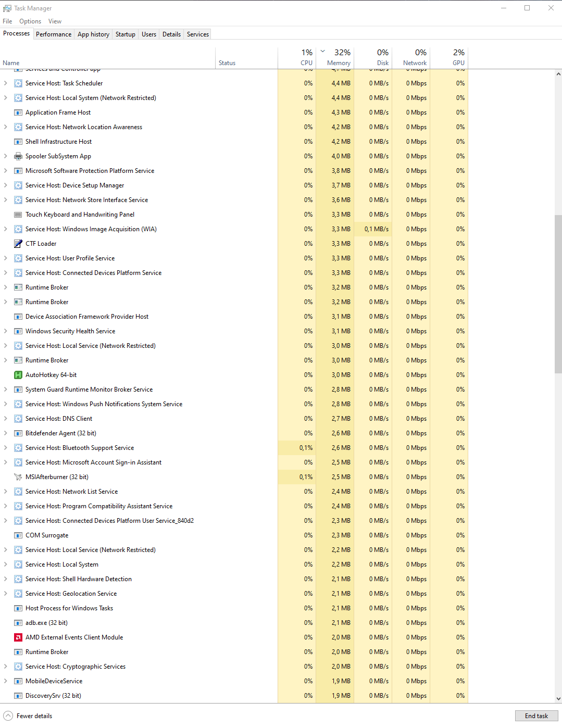Click the Service Host: Cryptographic Services gear icon

pyautogui.click(x=18, y=667)
